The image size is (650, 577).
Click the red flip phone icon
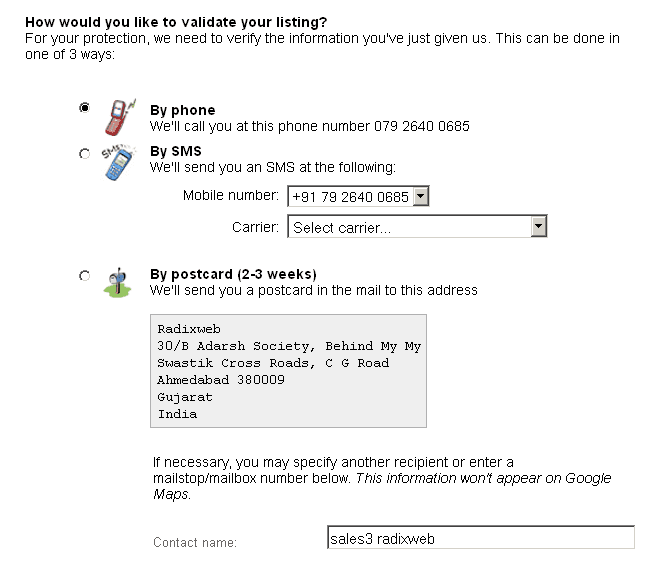[119, 116]
